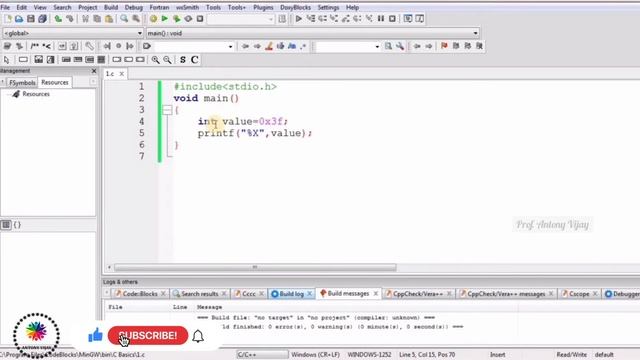Open the DoxyBlocks menu
The width and height of the screenshot is (640, 360).
tap(295, 7)
